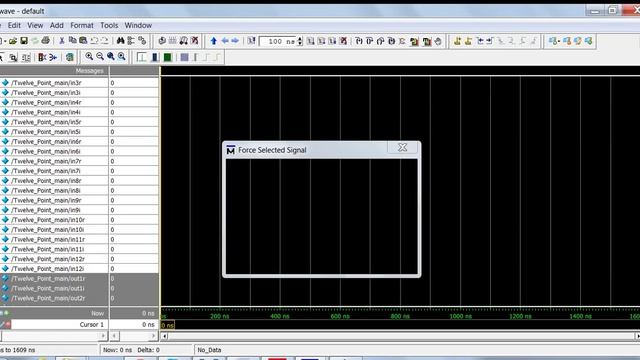Click the Break simulation red X icon
Screen dimensions: 640x360
[x=344, y=41]
